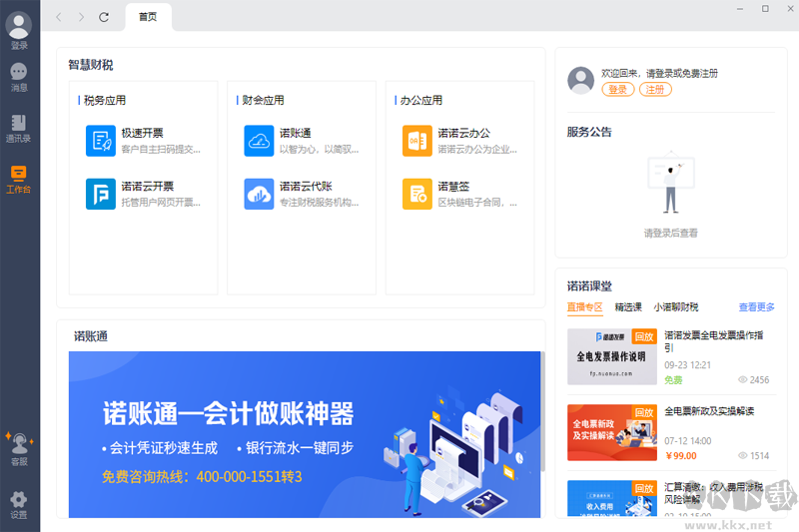Click the 全电发票操作说明 thumbnail

click(612, 356)
